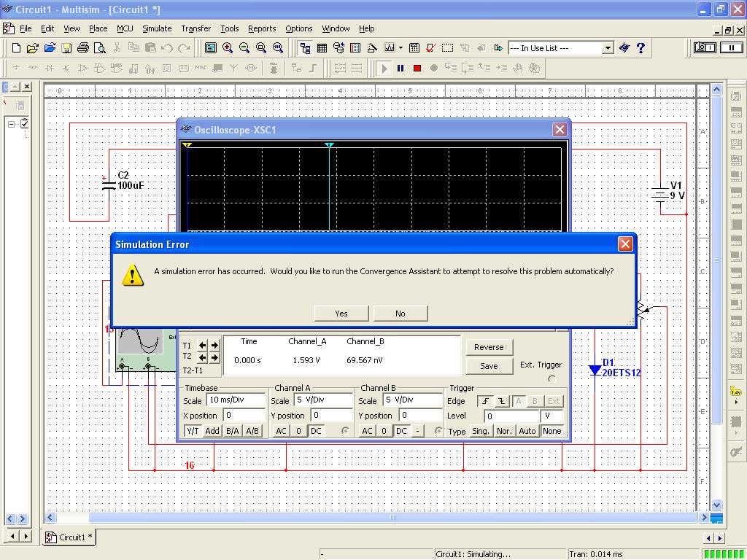This screenshot has height=560, width=747.
Task: Open the spreadsheet view grid icon
Action: tap(322, 47)
